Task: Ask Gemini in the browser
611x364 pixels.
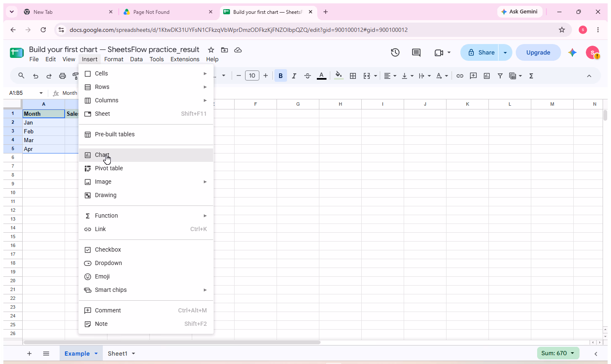Action: [x=520, y=12]
